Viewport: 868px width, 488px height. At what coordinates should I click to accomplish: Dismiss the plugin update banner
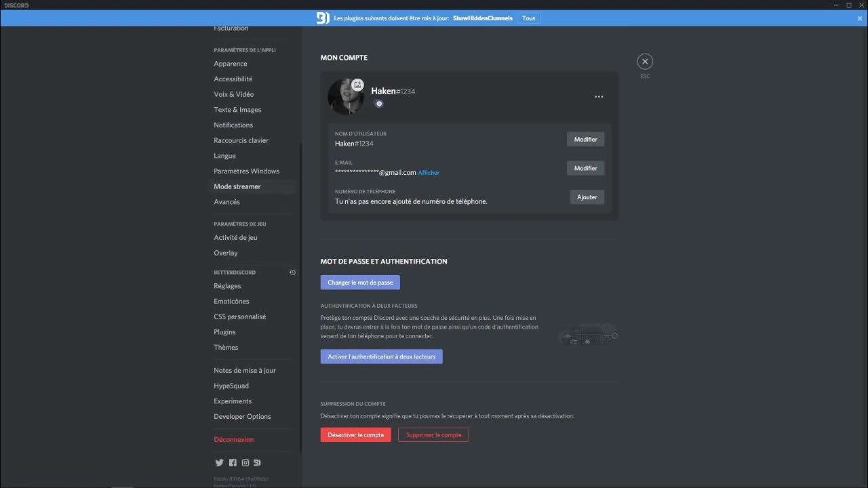(860, 19)
